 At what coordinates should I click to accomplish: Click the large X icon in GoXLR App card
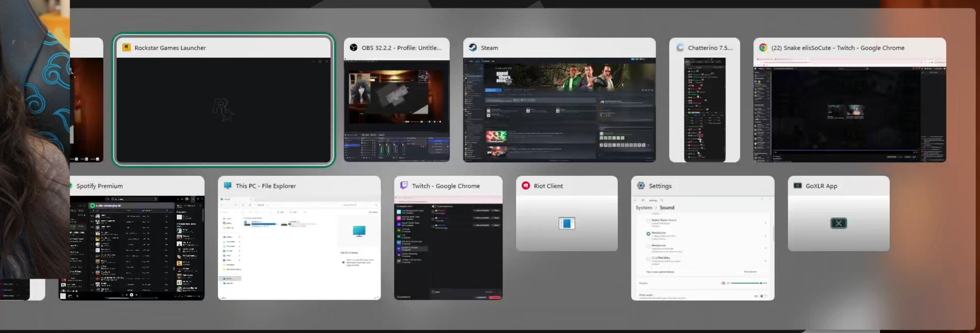838,223
